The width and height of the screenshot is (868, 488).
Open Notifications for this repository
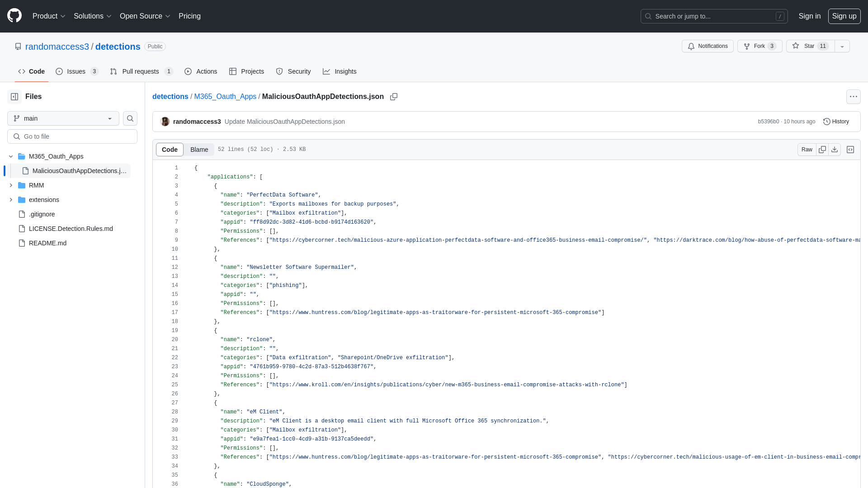click(708, 46)
